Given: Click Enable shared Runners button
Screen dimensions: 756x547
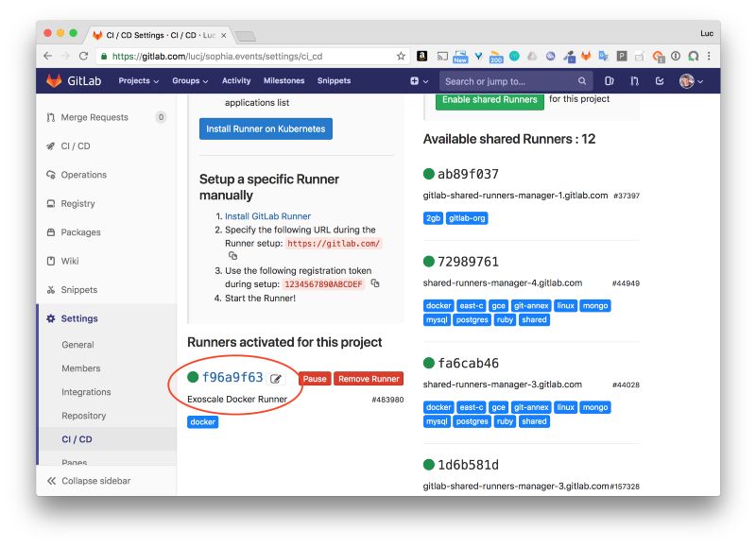Looking at the screenshot, I should [x=490, y=100].
